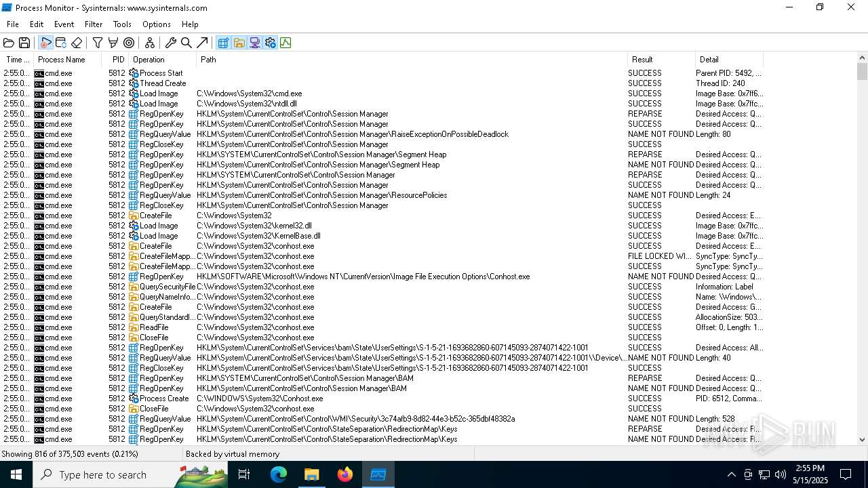Click the Open log file icon

click(9, 43)
